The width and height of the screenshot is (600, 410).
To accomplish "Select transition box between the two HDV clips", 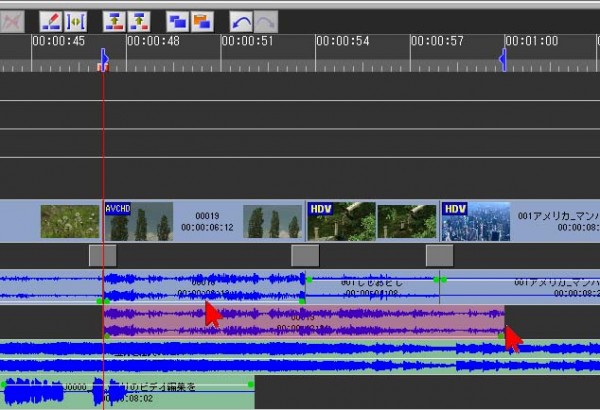I will tap(439, 255).
